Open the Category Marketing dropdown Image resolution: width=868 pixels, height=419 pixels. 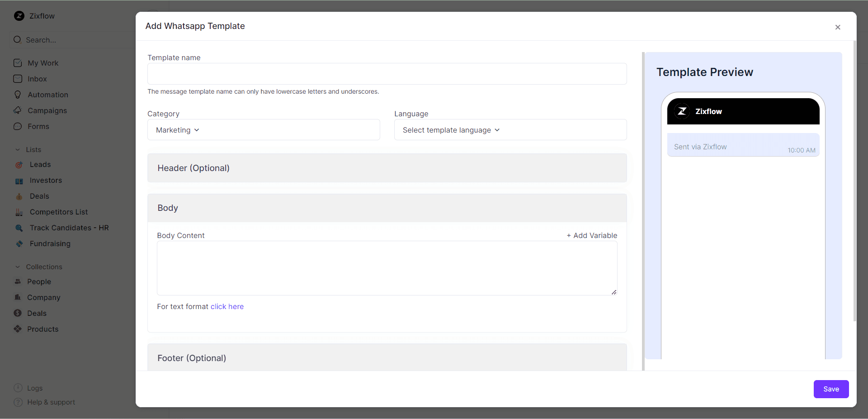178,130
